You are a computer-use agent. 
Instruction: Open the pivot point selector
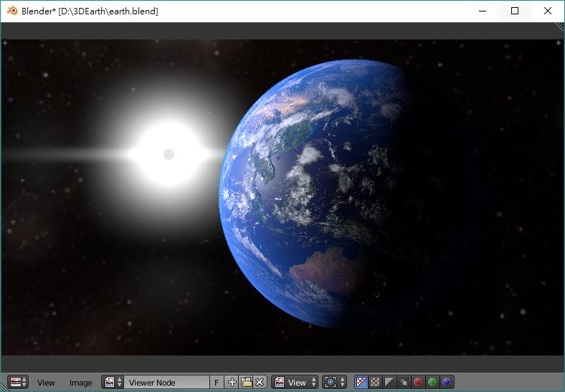pos(335,383)
